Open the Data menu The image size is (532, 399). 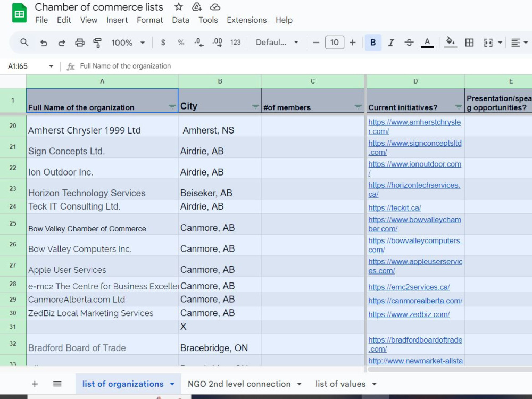click(x=180, y=20)
